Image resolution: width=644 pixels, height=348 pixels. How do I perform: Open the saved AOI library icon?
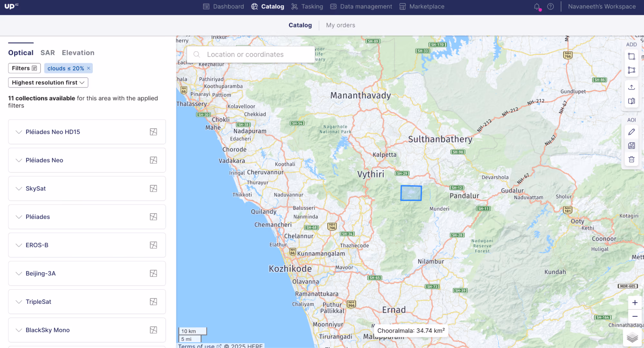point(631,101)
